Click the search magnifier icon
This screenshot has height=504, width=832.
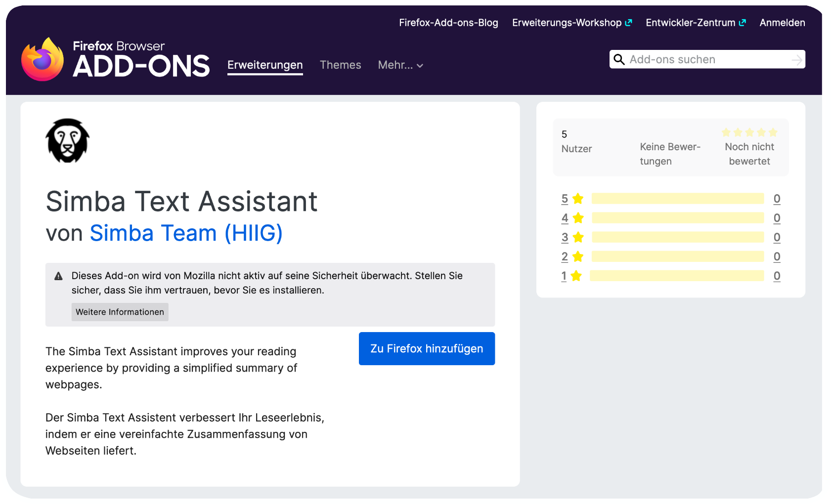tap(619, 60)
